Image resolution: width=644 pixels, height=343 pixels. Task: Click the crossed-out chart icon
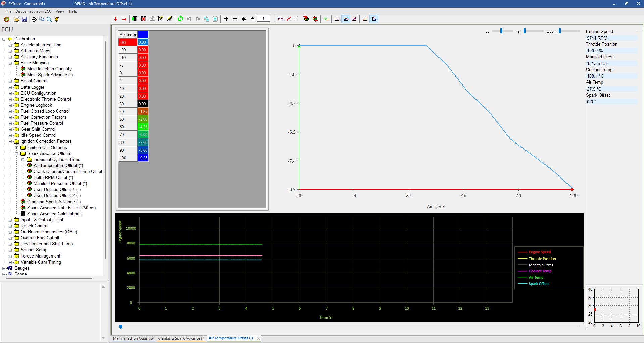pos(354,19)
